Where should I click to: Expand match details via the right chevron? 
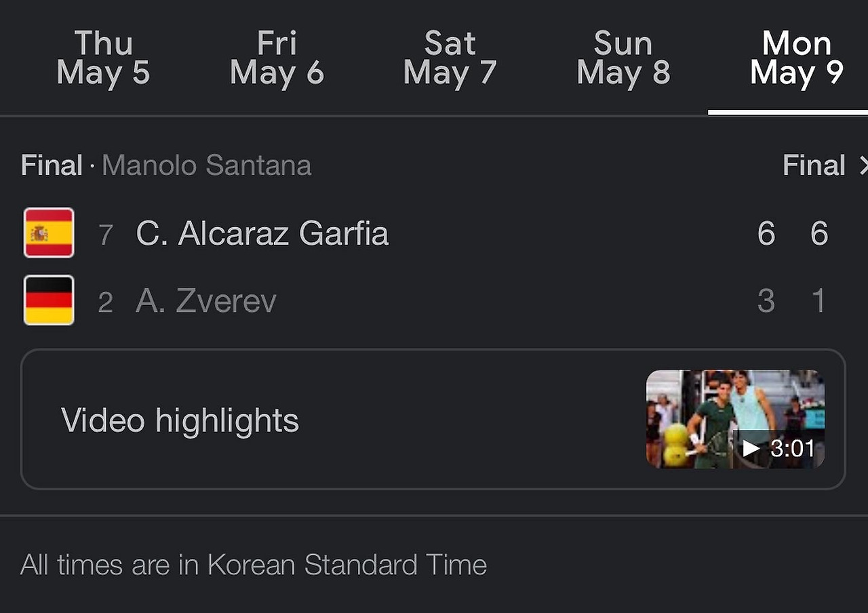(x=863, y=165)
